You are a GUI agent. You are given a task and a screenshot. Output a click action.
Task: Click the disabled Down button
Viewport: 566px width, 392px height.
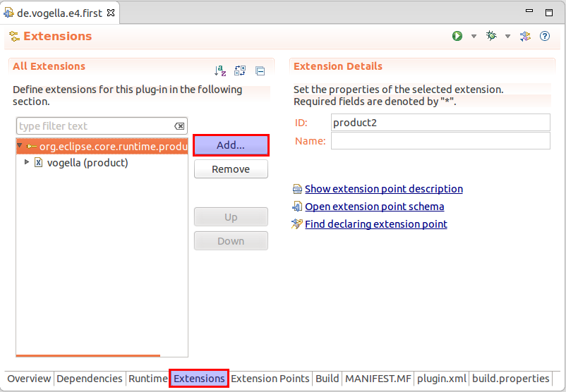point(231,241)
